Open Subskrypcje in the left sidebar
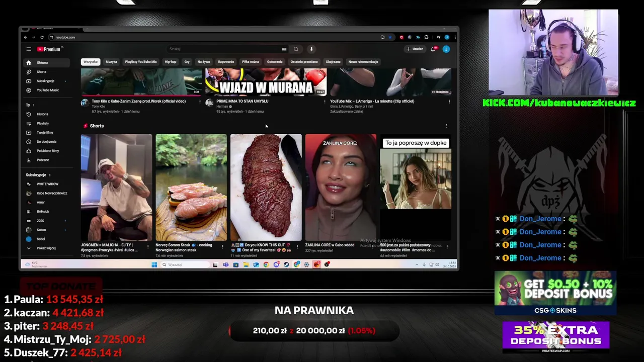The height and width of the screenshot is (362, 644). tap(46, 81)
